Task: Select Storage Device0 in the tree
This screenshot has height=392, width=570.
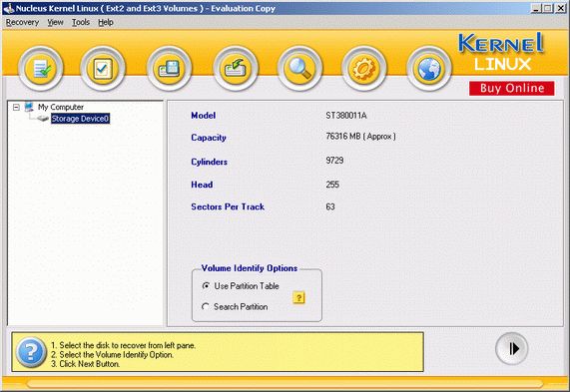Action: [80, 119]
